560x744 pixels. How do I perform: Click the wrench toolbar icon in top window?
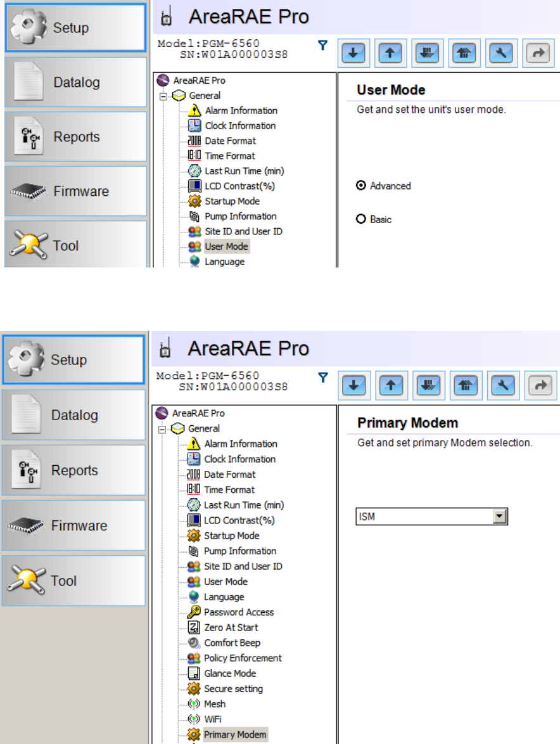[501, 53]
